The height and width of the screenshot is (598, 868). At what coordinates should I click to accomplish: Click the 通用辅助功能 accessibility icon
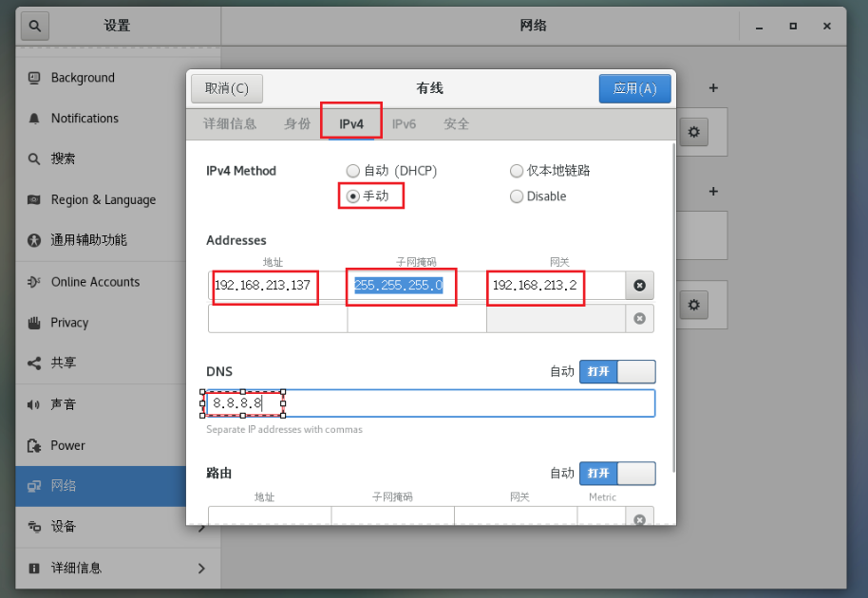tap(34, 240)
